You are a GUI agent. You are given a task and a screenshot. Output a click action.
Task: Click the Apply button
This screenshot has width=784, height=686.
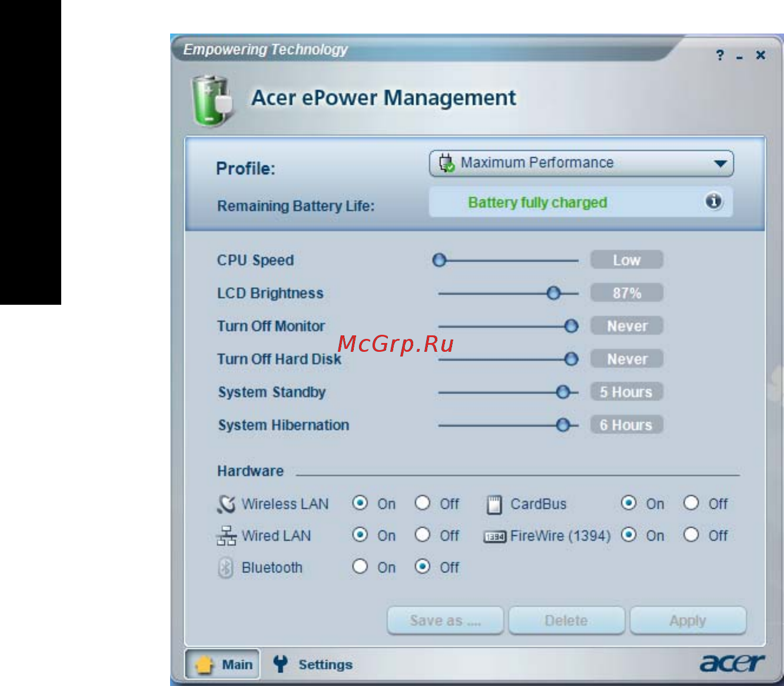coord(687,621)
